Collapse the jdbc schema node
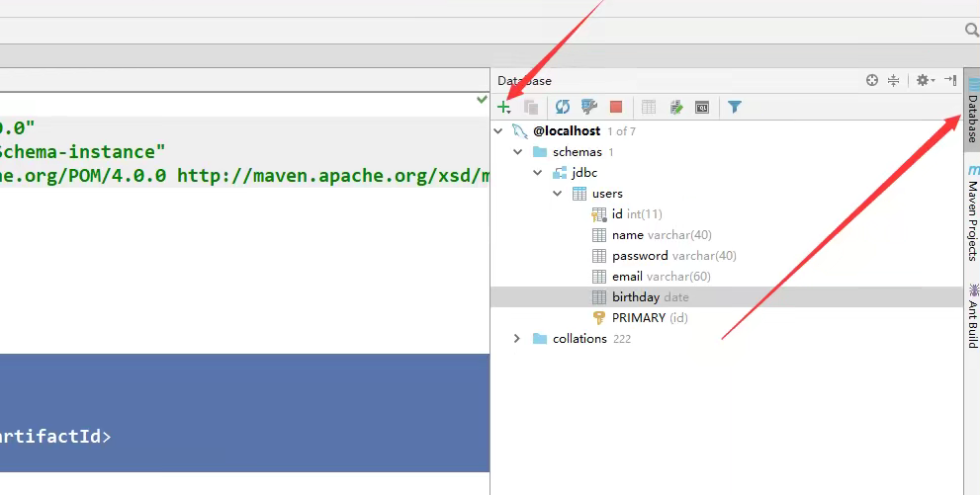The height and width of the screenshot is (495, 980). (538, 172)
